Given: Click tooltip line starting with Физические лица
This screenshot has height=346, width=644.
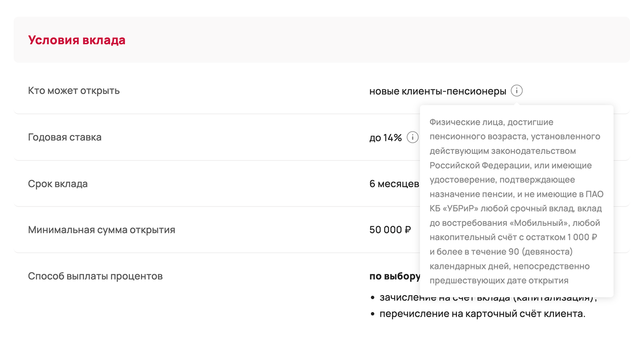Looking at the screenshot, I should [491, 122].
